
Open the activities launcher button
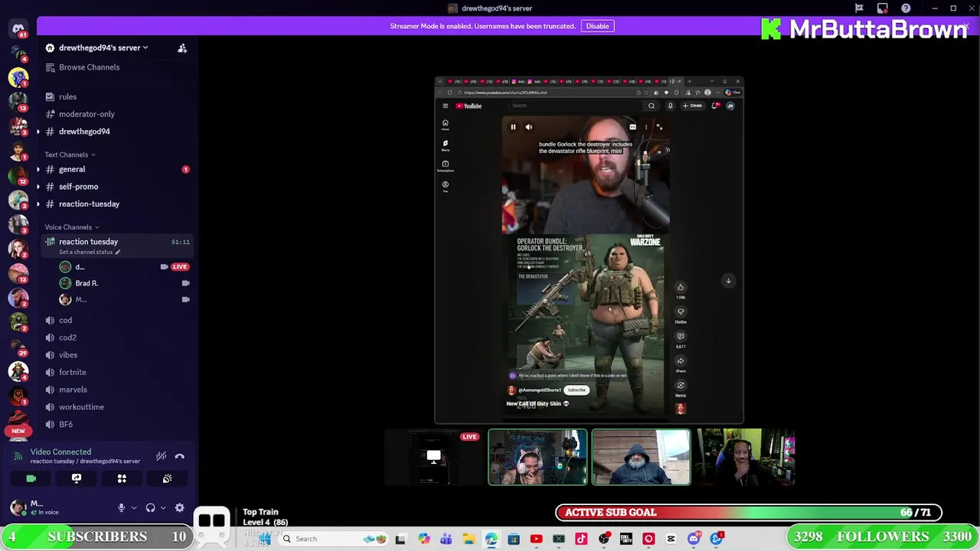(x=122, y=478)
